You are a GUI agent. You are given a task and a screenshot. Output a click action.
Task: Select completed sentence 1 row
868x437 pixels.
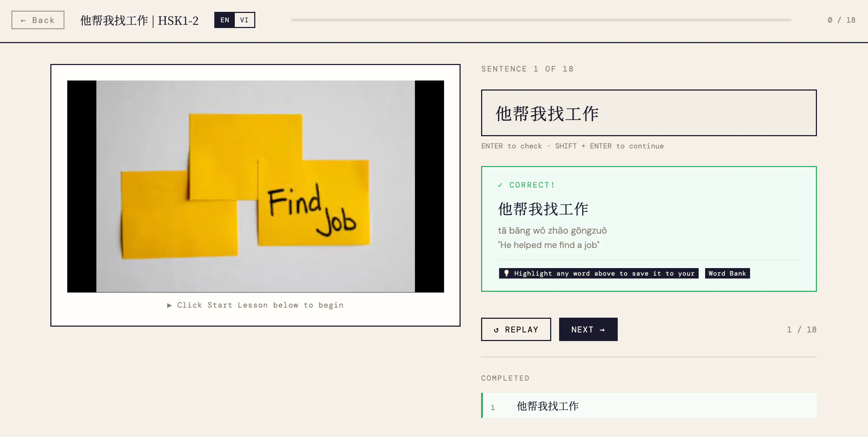(649, 405)
